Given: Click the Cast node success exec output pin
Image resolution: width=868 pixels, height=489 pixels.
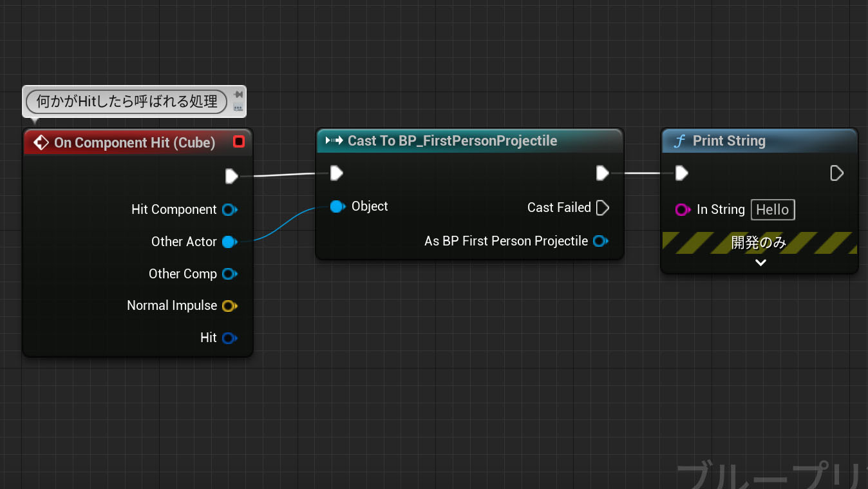Looking at the screenshot, I should pyautogui.click(x=602, y=173).
